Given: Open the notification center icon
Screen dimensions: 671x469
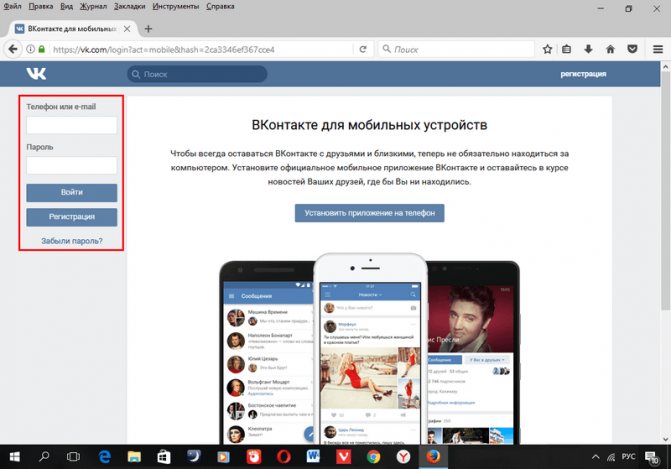Looking at the screenshot, I should (x=651, y=457).
